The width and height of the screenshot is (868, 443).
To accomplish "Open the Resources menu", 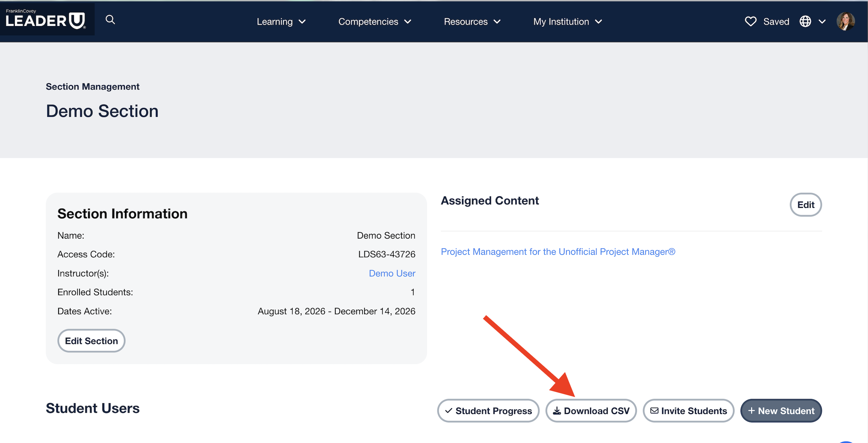I will pos(472,22).
